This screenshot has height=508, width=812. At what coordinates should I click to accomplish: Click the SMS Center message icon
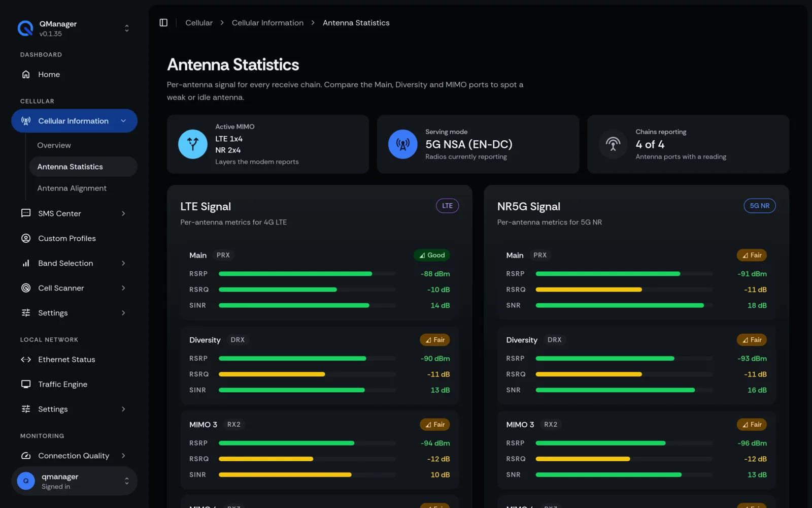pos(26,213)
